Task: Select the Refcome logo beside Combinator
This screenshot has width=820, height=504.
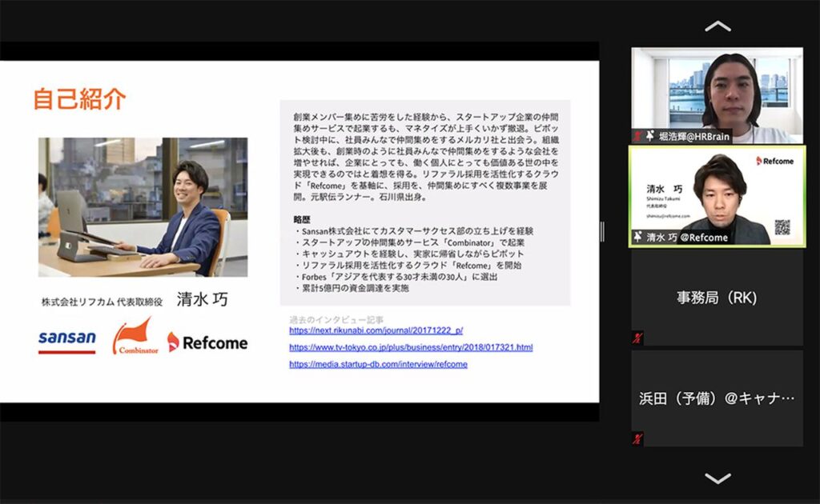Action: point(210,343)
